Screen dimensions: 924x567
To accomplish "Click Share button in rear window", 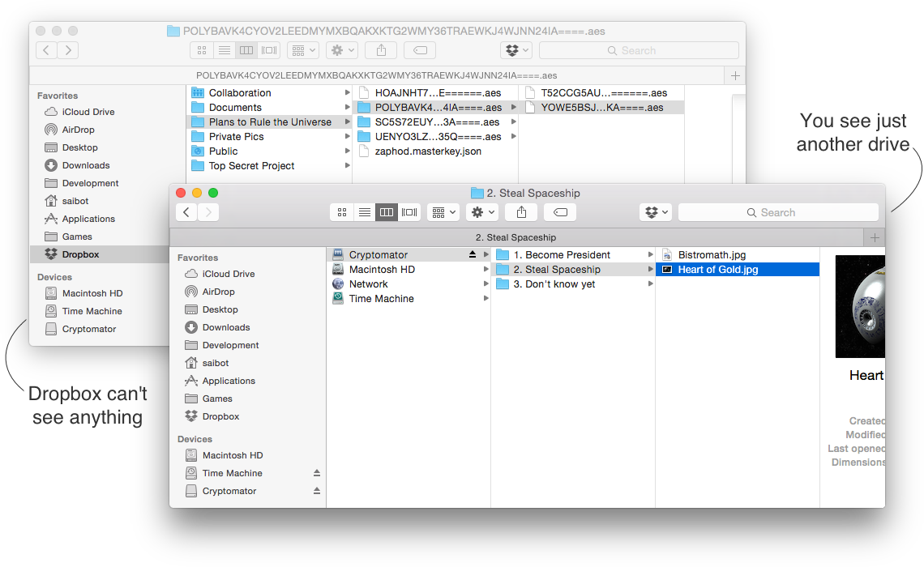I will (381, 50).
